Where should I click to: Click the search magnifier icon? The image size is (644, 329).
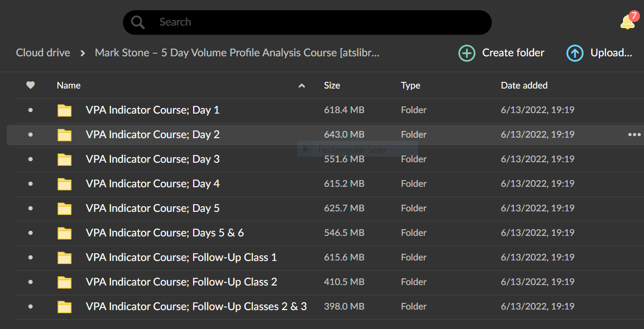click(137, 22)
